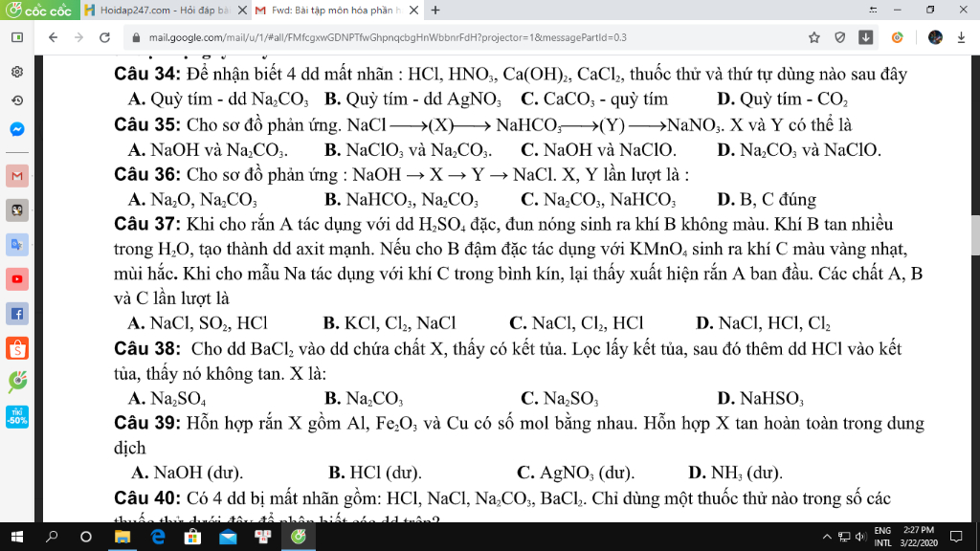The width and height of the screenshot is (980, 551).
Task: Open YouTube in the sidebar
Action: tap(17, 279)
